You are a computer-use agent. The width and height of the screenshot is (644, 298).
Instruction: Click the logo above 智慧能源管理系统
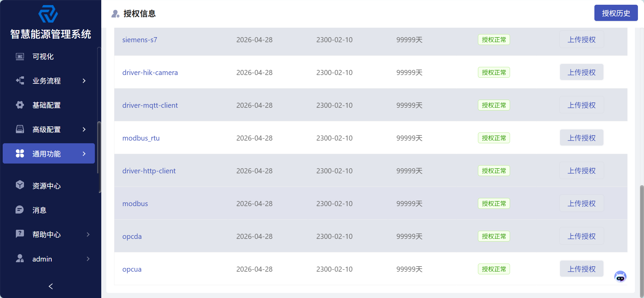point(48,14)
